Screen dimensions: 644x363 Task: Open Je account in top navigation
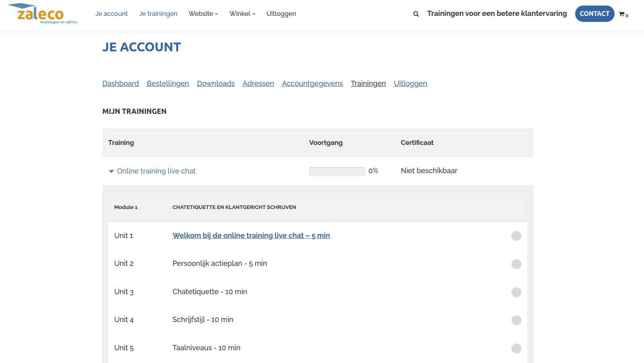(111, 14)
